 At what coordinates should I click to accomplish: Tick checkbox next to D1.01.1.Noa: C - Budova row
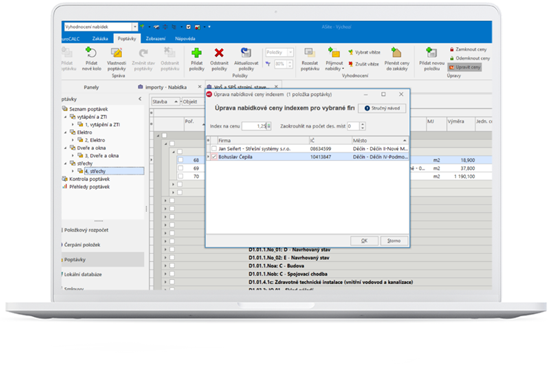(x=172, y=266)
